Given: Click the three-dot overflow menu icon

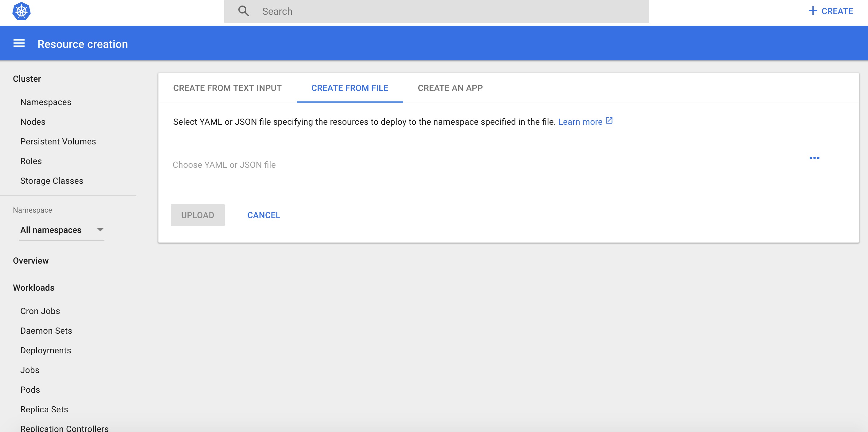Looking at the screenshot, I should click(815, 158).
